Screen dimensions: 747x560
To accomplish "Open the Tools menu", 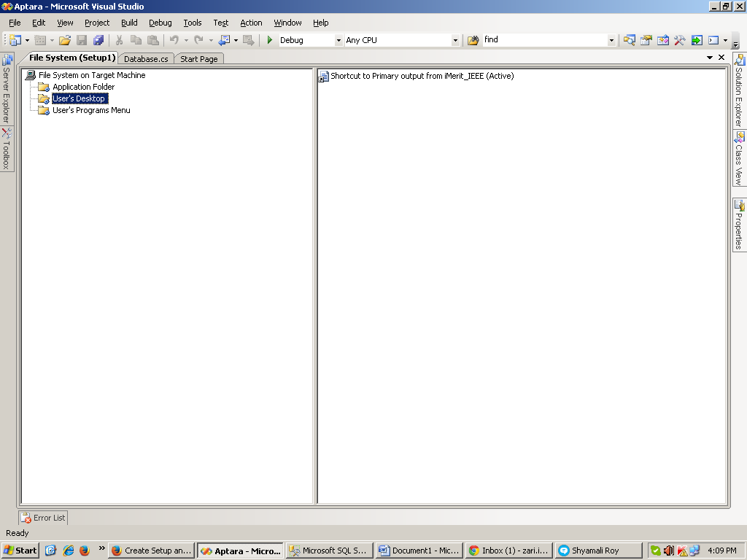I will (193, 23).
